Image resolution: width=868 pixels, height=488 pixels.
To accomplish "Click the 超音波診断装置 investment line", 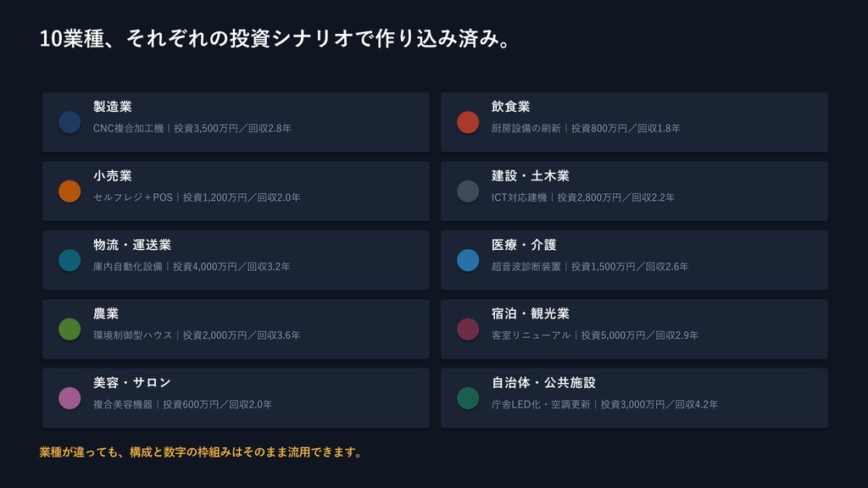I will (590, 267).
